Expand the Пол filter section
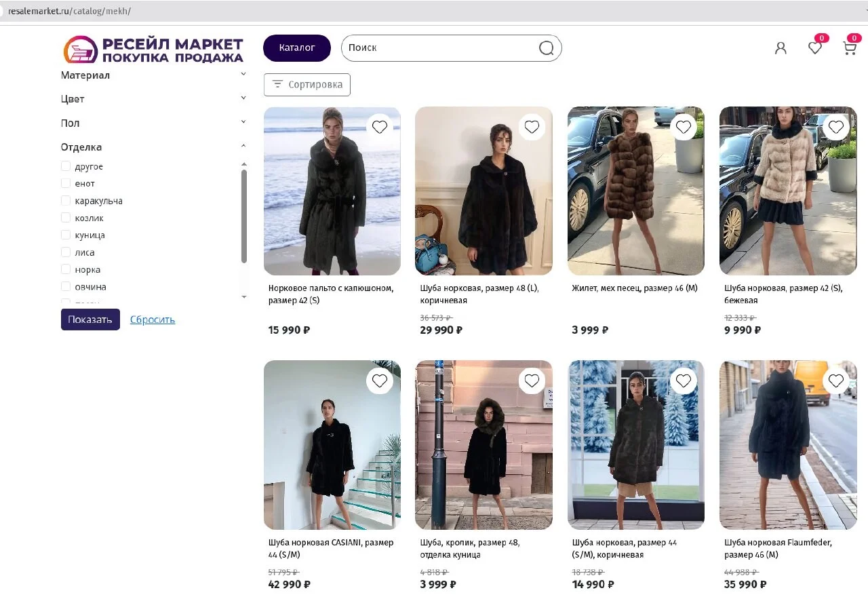The height and width of the screenshot is (599, 868). click(x=154, y=123)
